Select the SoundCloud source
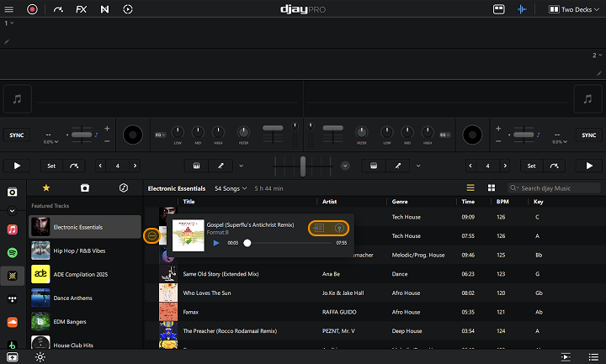 point(13,322)
